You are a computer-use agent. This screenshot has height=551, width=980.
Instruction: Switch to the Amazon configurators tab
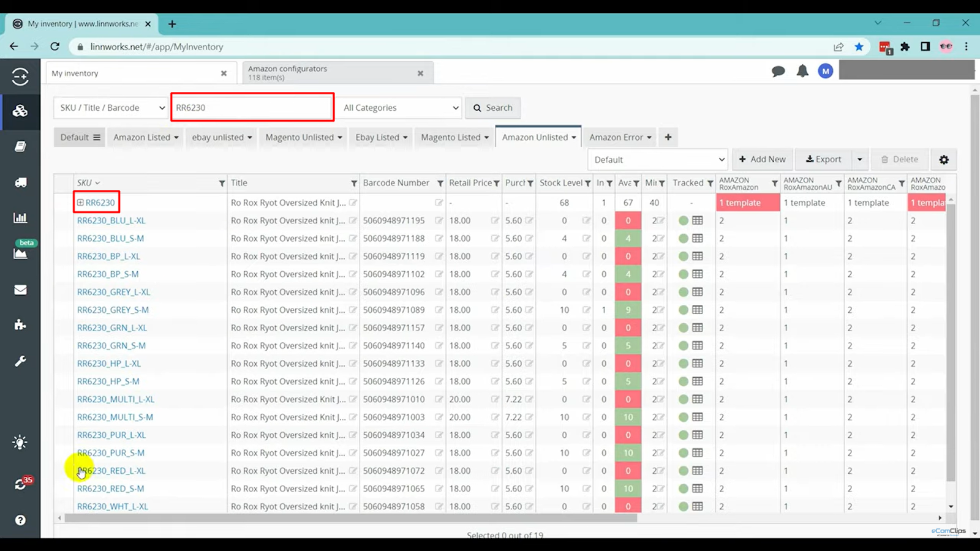click(x=337, y=73)
